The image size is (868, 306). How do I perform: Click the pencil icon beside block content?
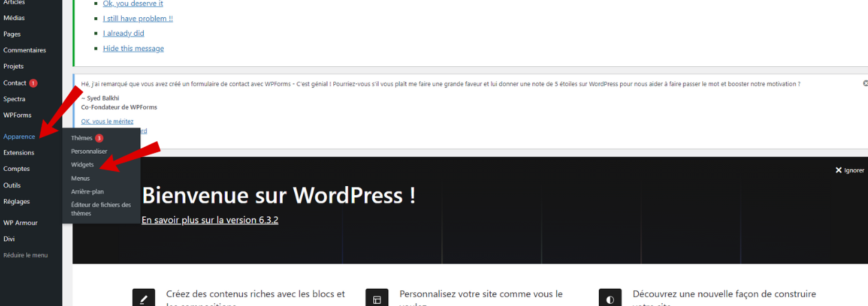coord(143,299)
